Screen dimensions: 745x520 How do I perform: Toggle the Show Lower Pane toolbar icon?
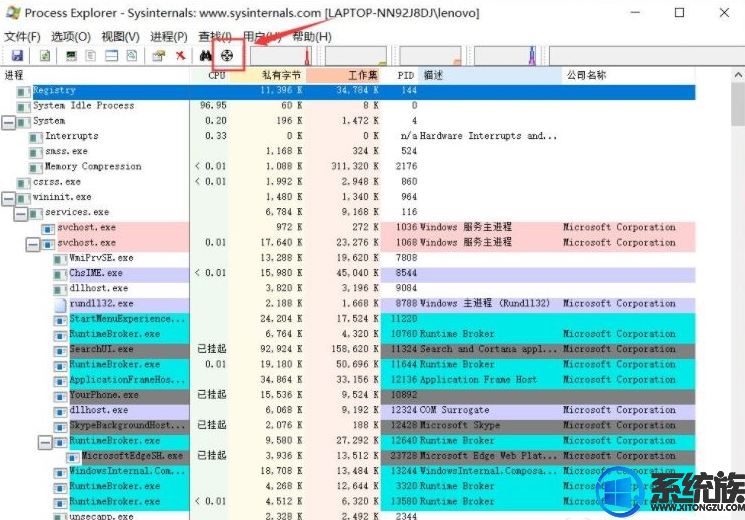click(112, 56)
